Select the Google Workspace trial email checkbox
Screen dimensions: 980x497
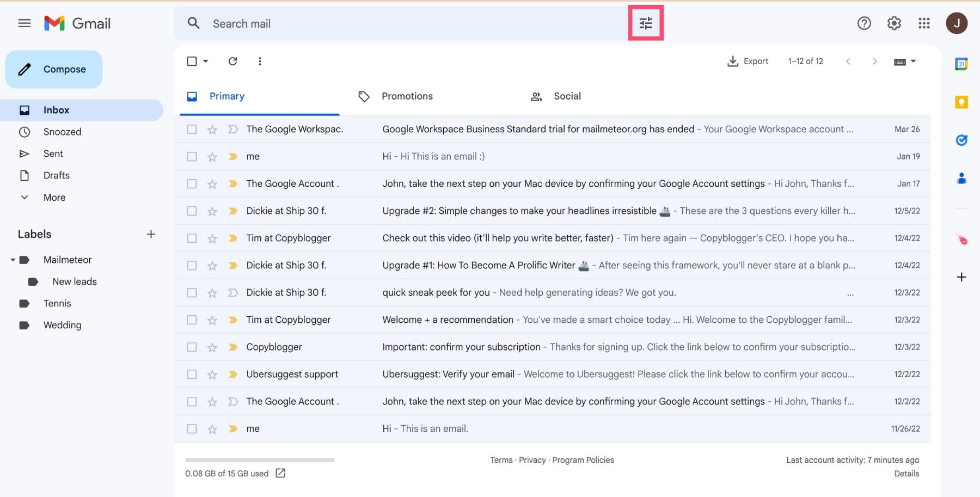coord(192,129)
